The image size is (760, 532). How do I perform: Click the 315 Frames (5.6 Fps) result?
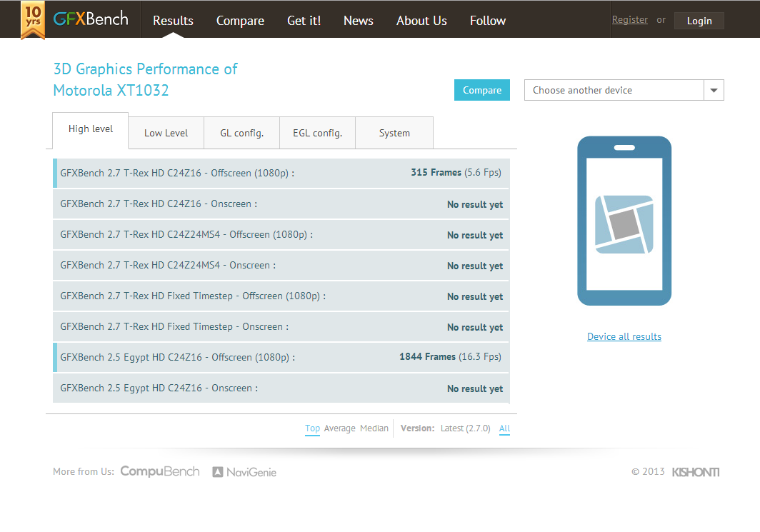pos(456,173)
